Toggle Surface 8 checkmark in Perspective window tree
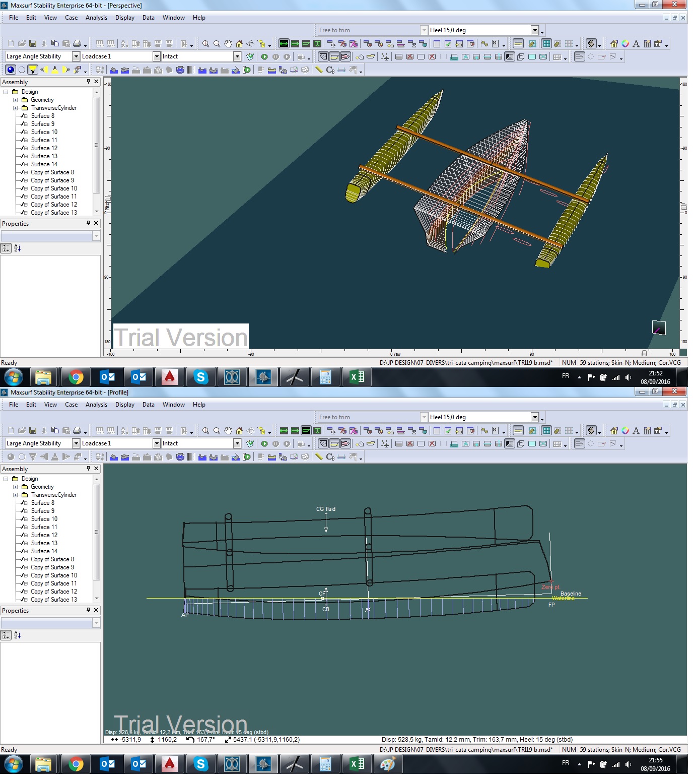Screen dimensions: 695x784 (x=23, y=116)
